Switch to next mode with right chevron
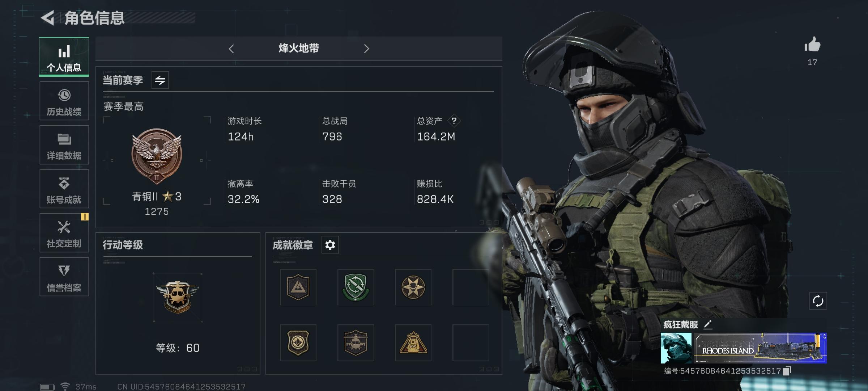868x391 pixels. [366, 49]
